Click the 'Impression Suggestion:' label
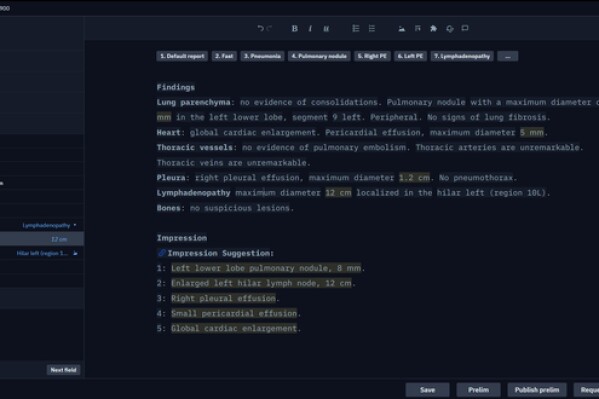 [x=220, y=253]
